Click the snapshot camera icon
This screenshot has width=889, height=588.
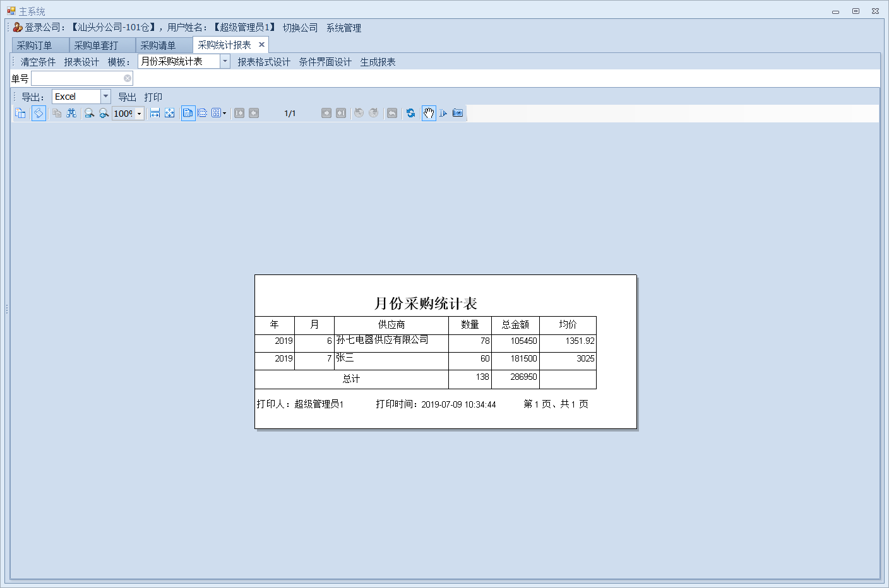[458, 113]
